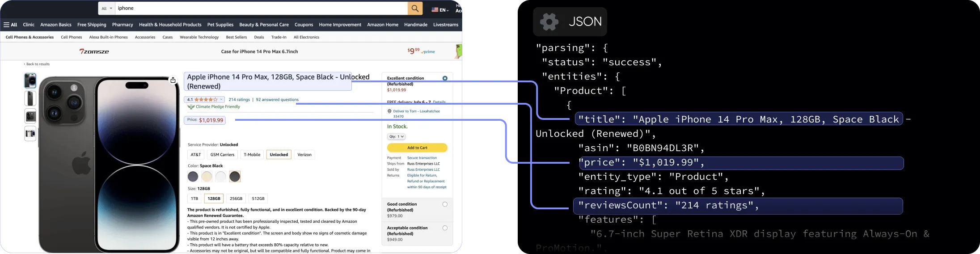Image resolution: width=980 pixels, height=254 pixels.
Task: Select the first product thumbnail image
Action: pyautogui.click(x=30, y=80)
